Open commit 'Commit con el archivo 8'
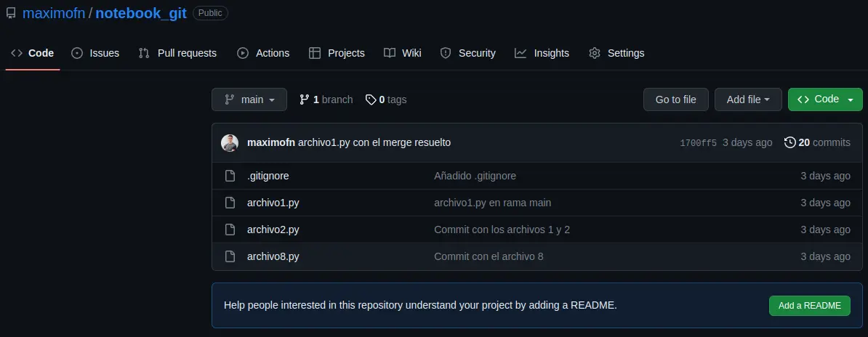Viewport: 868px width, 337px height. pyautogui.click(x=489, y=257)
